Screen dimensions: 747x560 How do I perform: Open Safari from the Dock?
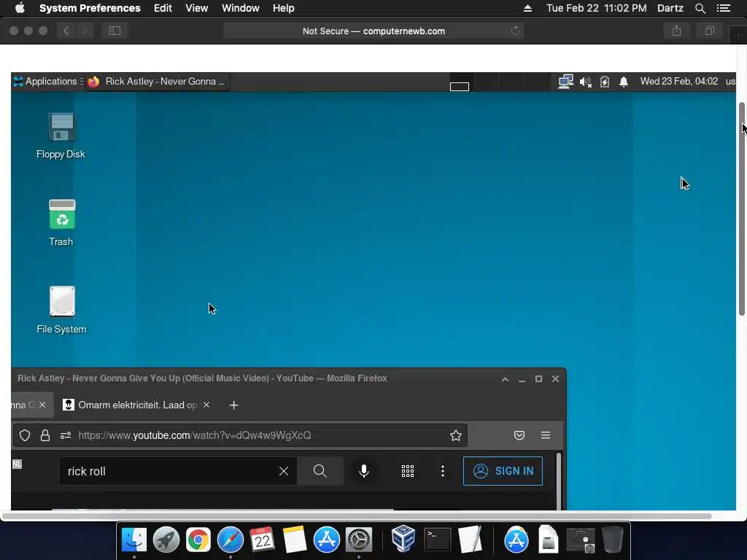[x=230, y=540]
